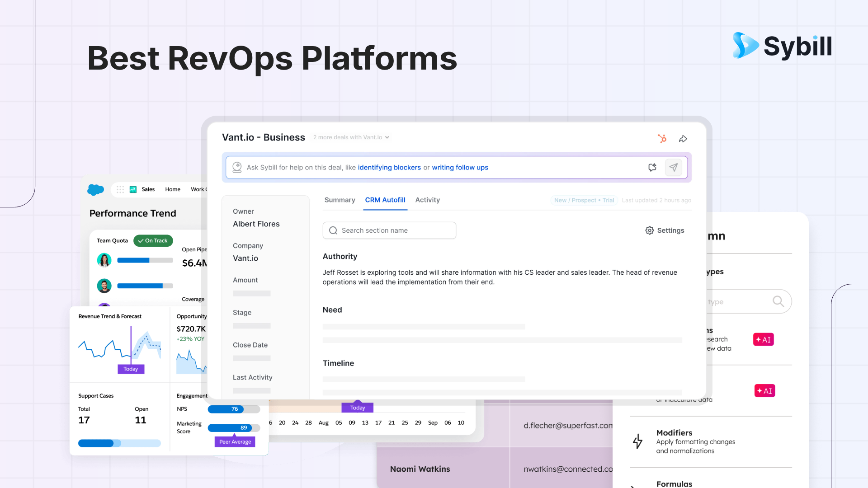Click the search magnifier in section field
Screen dimensions: 868x488
333,230
